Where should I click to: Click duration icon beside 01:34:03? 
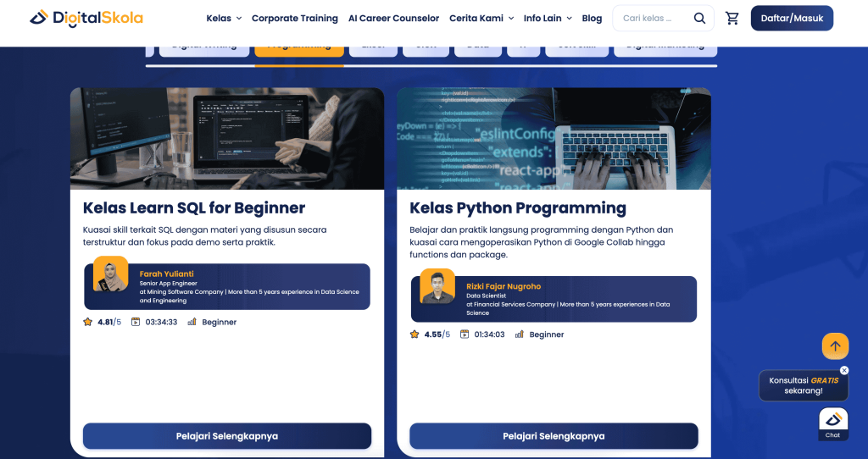pyautogui.click(x=465, y=334)
